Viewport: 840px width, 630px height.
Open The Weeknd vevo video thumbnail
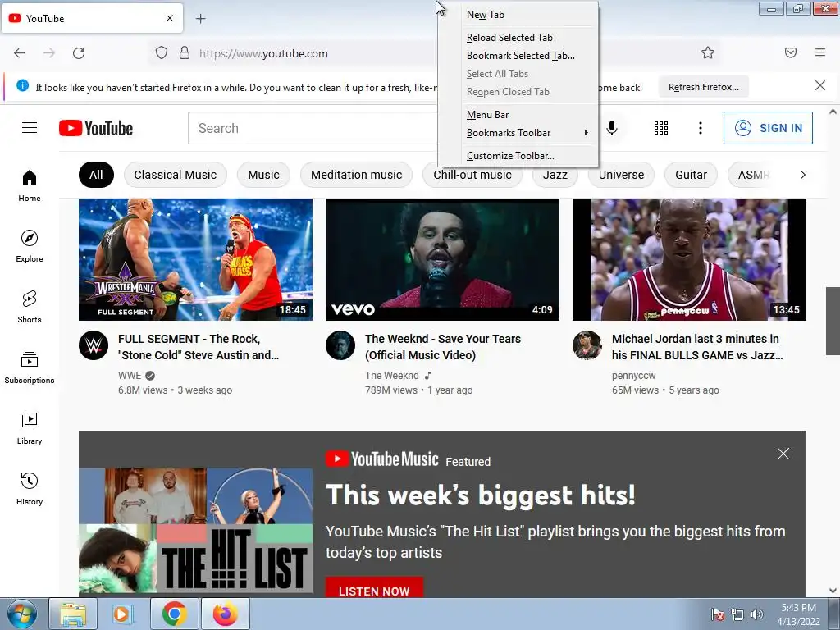point(442,260)
